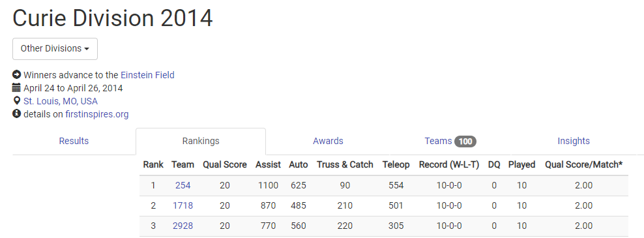The height and width of the screenshot is (238, 644).
Task: Click the map marker icon by St. Louis
Action: coord(16,101)
